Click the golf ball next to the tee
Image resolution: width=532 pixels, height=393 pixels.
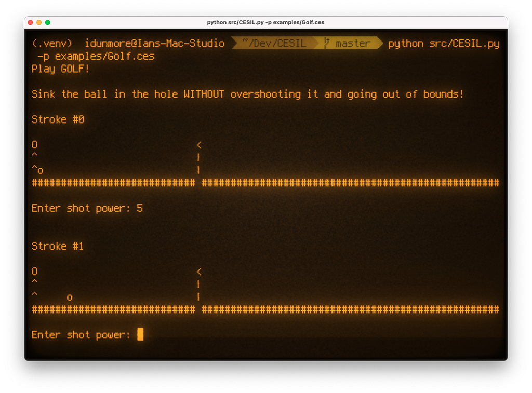pos(40,170)
